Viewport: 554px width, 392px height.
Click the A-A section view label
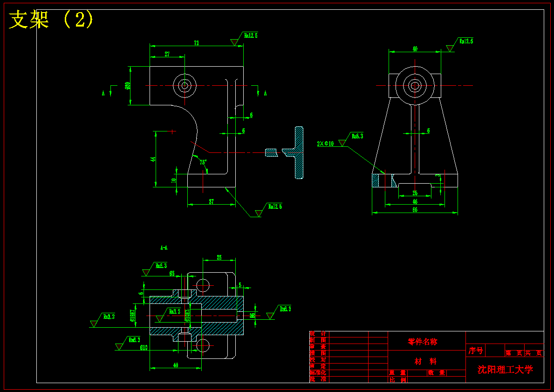coord(164,248)
